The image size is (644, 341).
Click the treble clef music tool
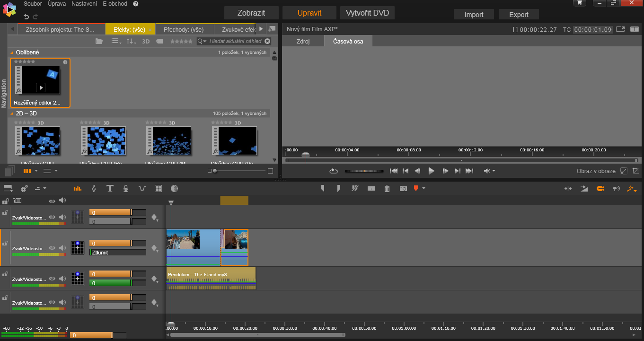coord(94,188)
